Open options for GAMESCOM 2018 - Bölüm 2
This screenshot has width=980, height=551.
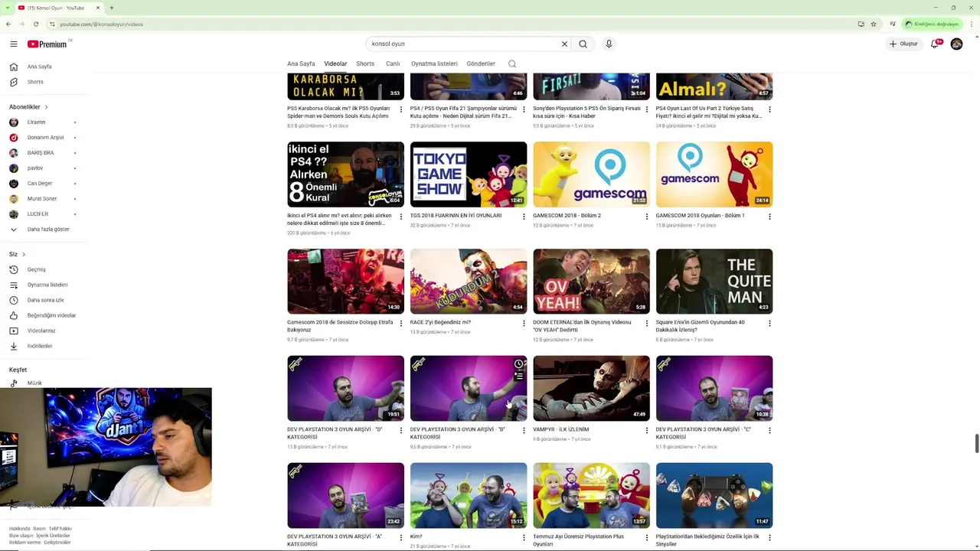pos(647,217)
